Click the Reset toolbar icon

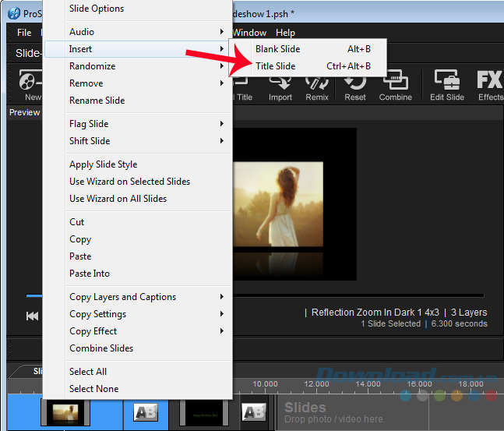(x=355, y=86)
